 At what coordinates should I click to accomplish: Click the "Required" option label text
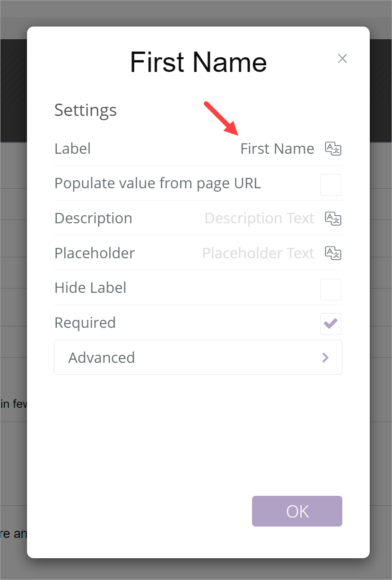coord(85,323)
